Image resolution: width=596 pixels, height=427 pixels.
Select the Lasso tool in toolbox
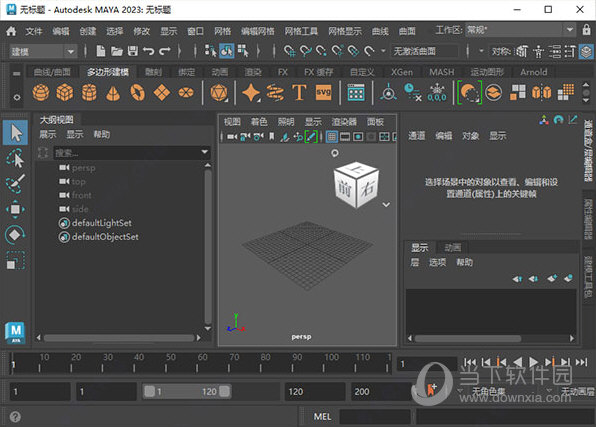(x=15, y=159)
